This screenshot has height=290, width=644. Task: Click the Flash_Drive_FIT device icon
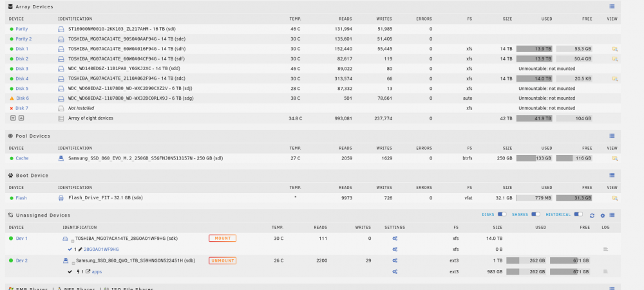pyautogui.click(x=61, y=197)
